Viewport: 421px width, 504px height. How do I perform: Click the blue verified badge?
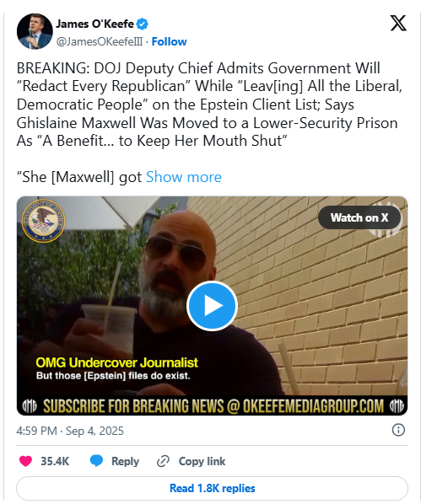click(143, 24)
